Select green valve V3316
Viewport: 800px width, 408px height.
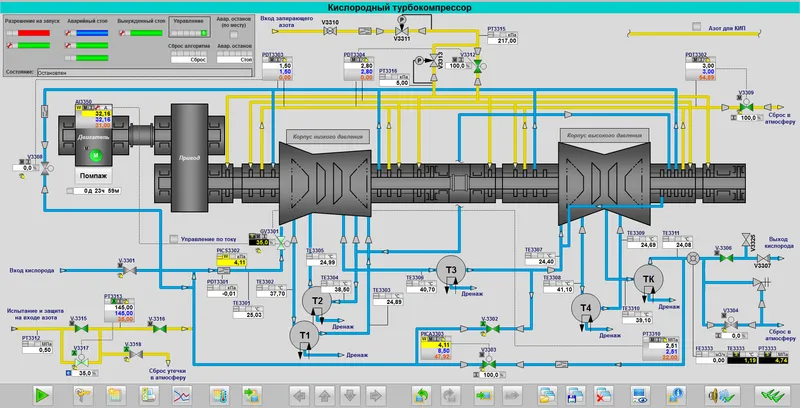(159, 328)
